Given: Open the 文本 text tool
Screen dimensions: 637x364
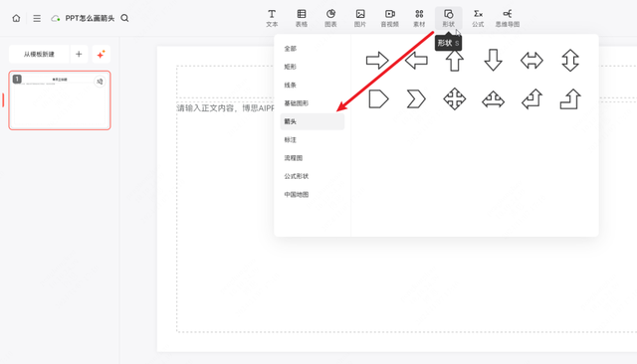Looking at the screenshot, I should click(x=272, y=18).
